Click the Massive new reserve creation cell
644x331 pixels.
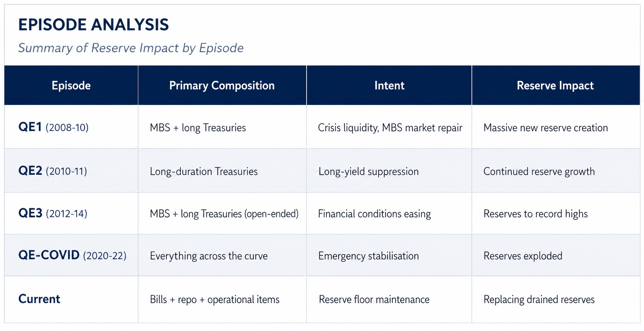(545, 128)
